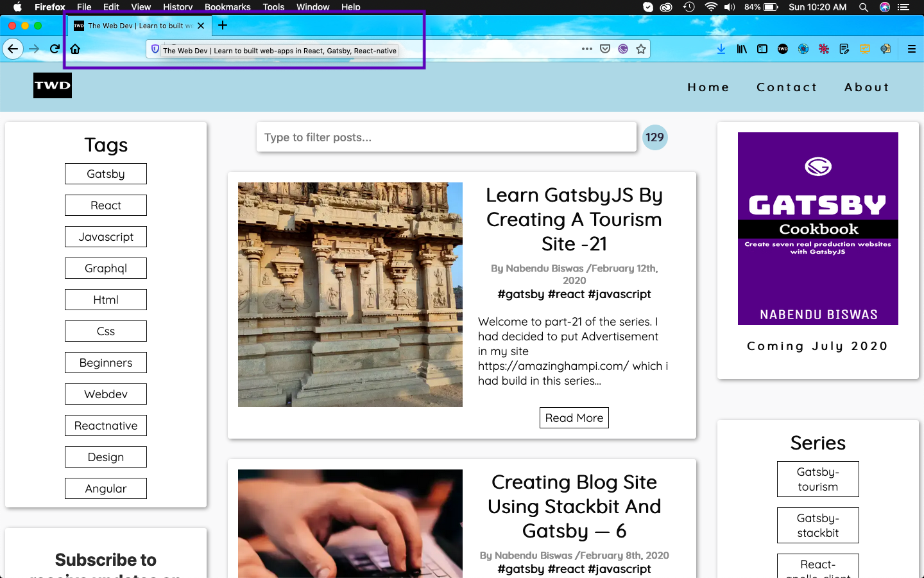Open the Bookmarks menu
Viewport: 924px width, 578px height.
tap(228, 7)
